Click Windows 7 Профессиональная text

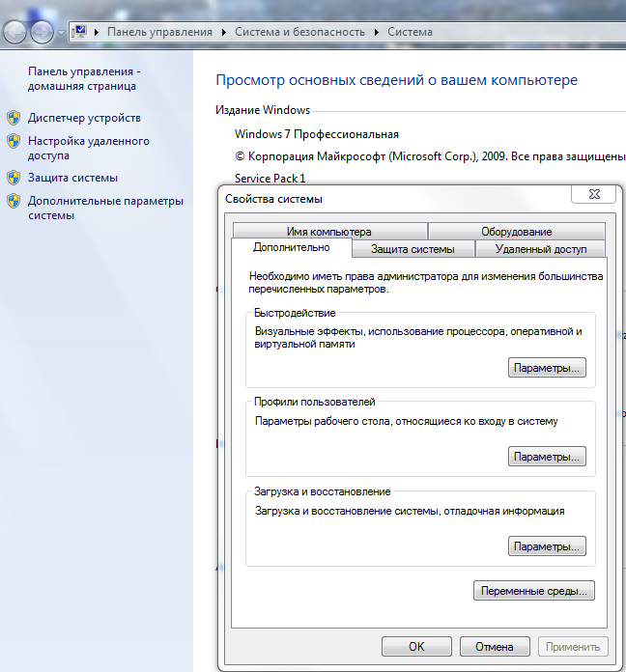317,134
